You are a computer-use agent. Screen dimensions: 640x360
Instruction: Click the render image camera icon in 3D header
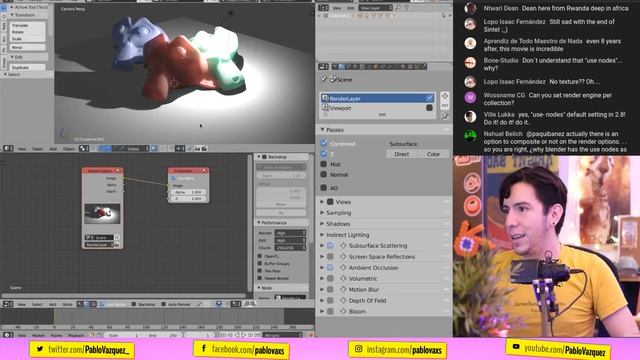point(198,149)
